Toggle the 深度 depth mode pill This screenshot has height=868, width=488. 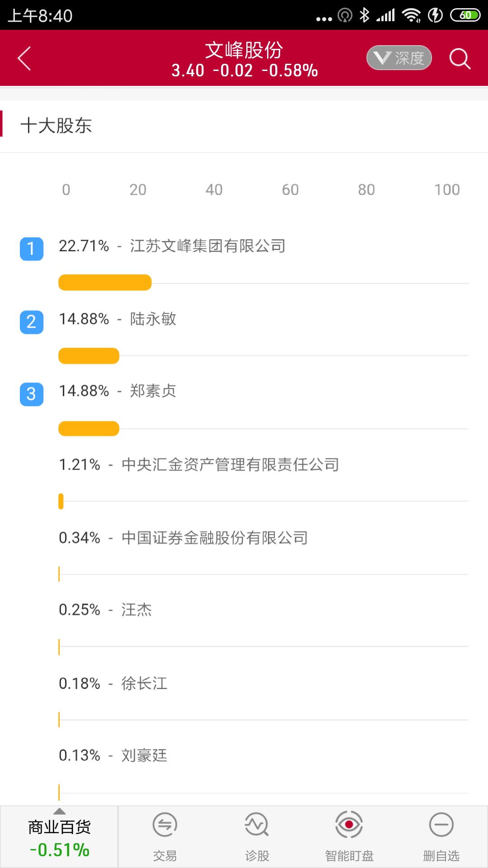tap(399, 58)
